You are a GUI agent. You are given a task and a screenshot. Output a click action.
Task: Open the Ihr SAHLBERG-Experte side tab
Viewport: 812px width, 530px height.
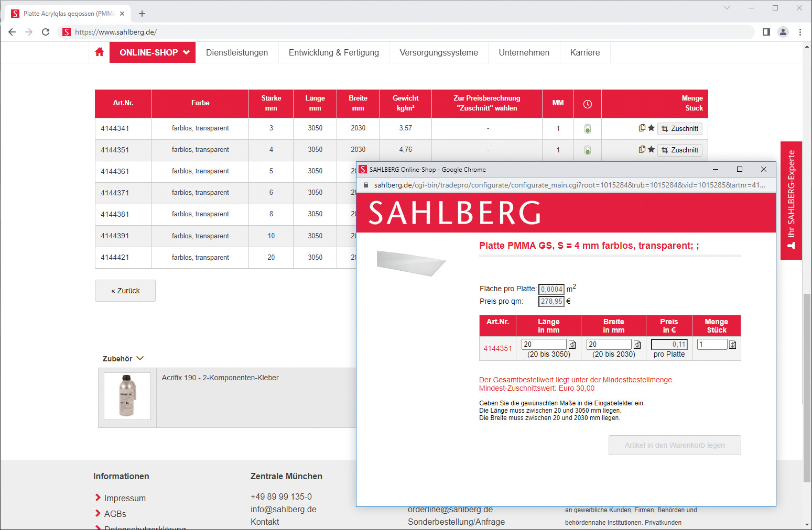(x=791, y=200)
